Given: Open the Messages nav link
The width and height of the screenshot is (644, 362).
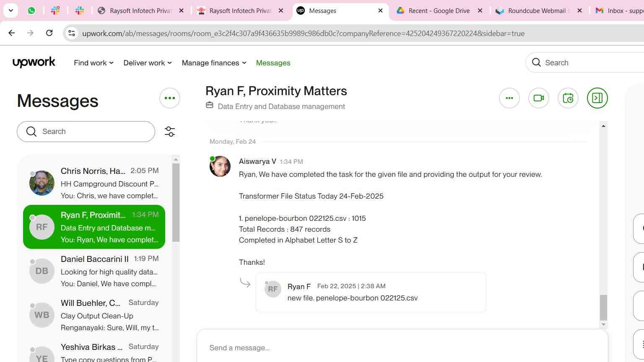Looking at the screenshot, I should 273,63.
